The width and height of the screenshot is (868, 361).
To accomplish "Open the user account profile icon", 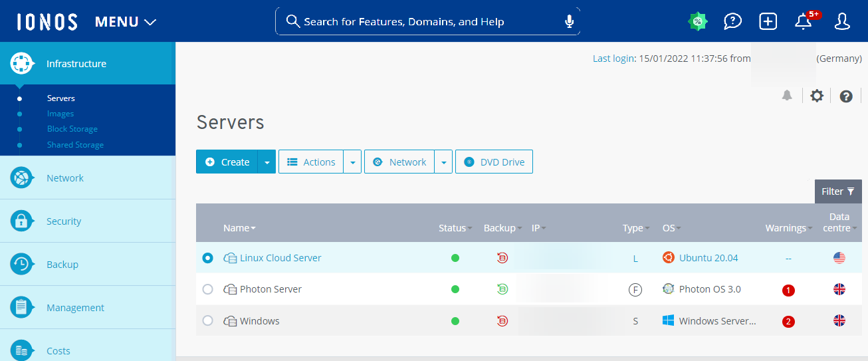I will (x=842, y=21).
